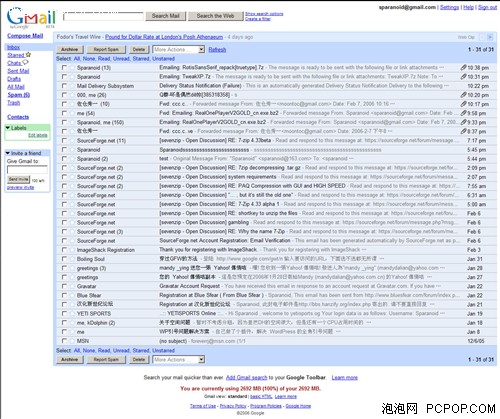Image resolution: width=500 pixels, height=419 pixels.
Task: Star the me (54) conversation
Action: coord(73,113)
